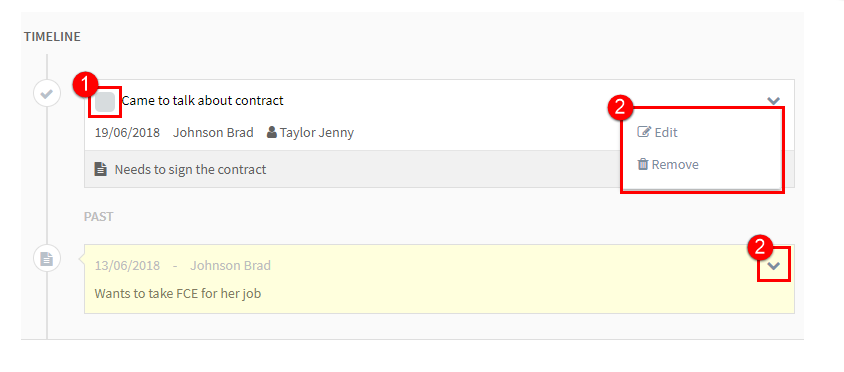Viewport: 844px width, 372px height.
Task: Select Remove from the dropdown menu
Action: [668, 164]
